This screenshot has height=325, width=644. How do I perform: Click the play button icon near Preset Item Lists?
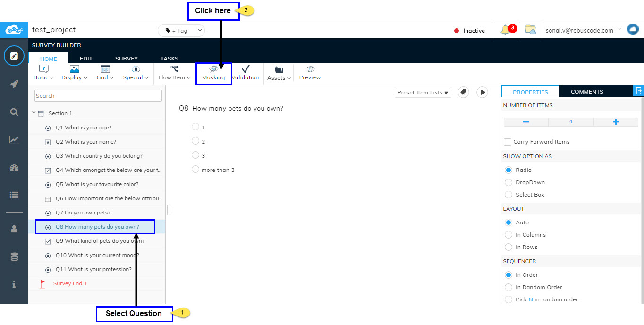click(482, 92)
